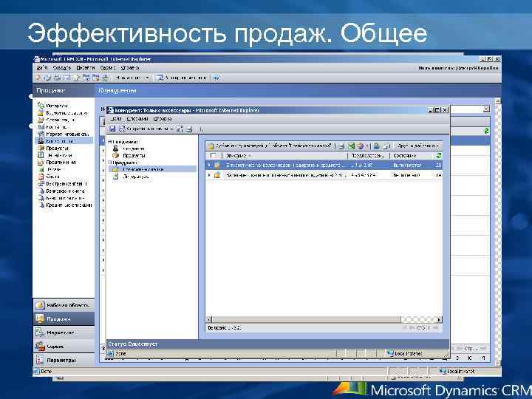Click the vertical scrollbar of the main CRM window
Viewport: 532px width, 399px height.
click(498, 231)
